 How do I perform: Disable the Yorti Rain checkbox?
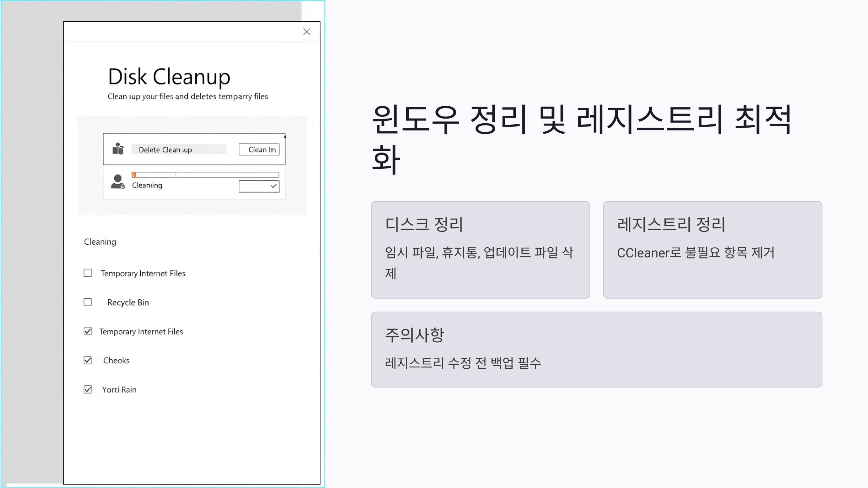tap(88, 390)
